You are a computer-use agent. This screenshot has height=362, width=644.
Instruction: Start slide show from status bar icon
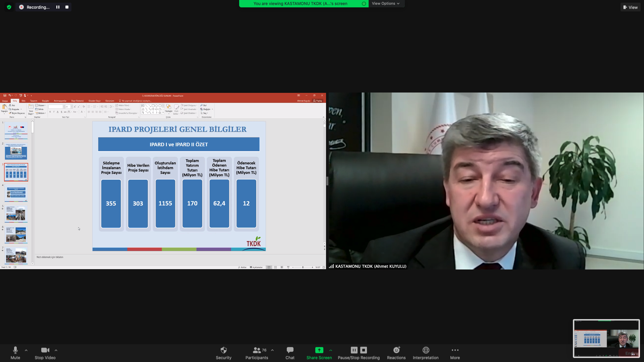click(288, 267)
